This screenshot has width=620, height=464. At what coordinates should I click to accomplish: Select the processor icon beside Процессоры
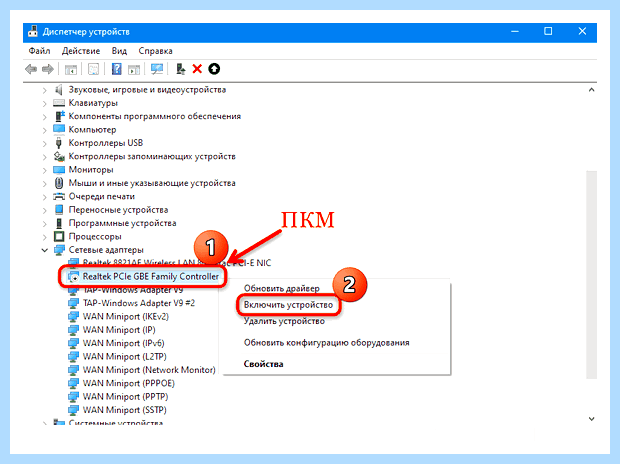[59, 237]
